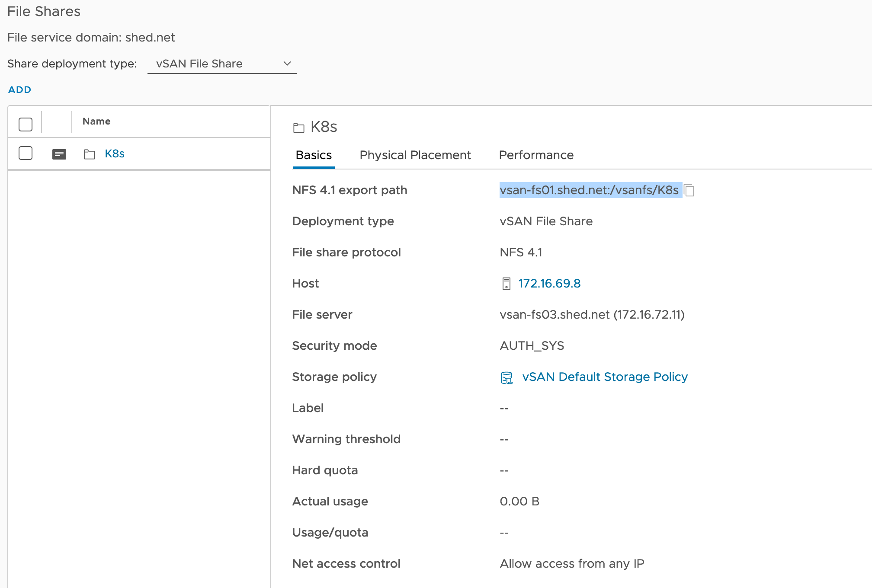
Task: Click the folder icon beside K8s heading
Action: [x=298, y=128]
